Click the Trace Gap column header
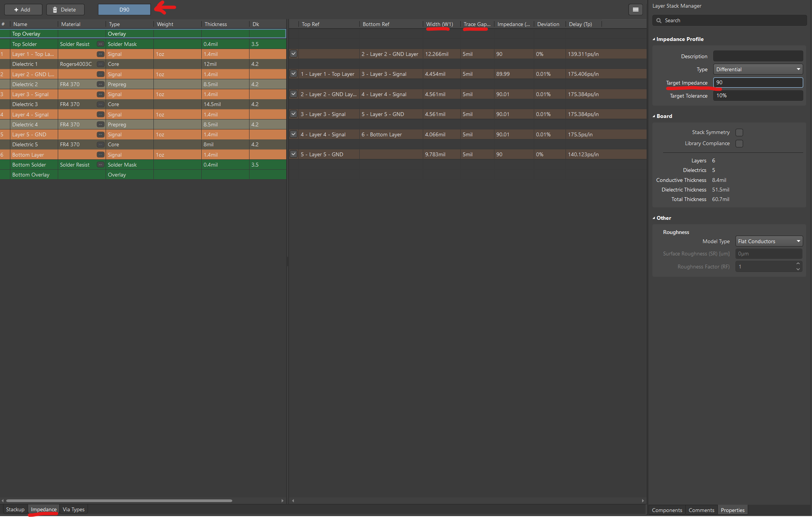This screenshot has width=812, height=517. pyautogui.click(x=477, y=24)
